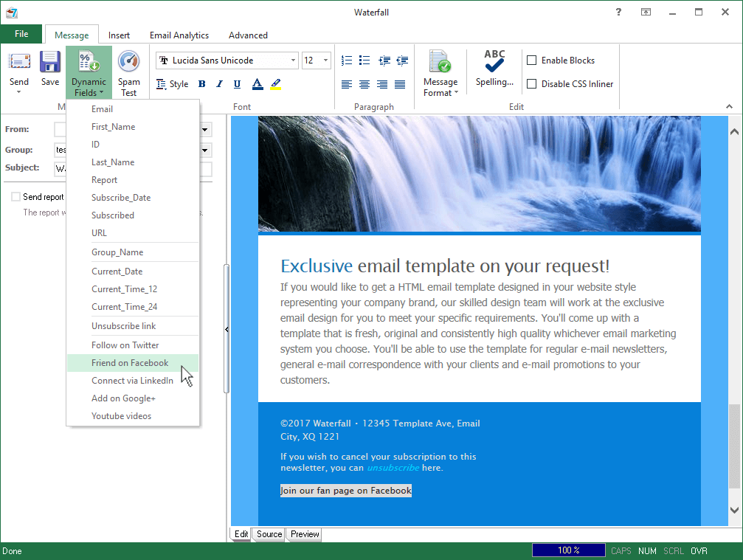Image resolution: width=743 pixels, height=560 pixels.
Task: Switch to the Message ribbon tab
Action: (x=72, y=35)
